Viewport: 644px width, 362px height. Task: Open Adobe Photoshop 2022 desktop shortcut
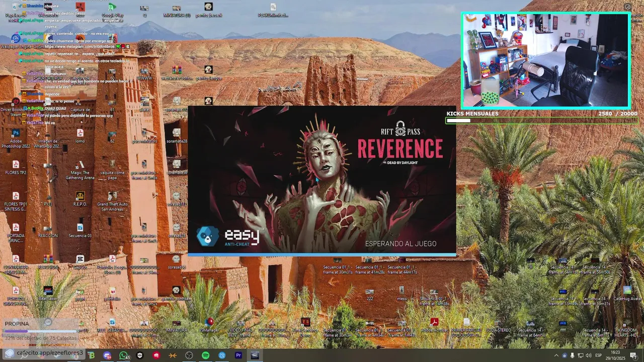pos(16,138)
